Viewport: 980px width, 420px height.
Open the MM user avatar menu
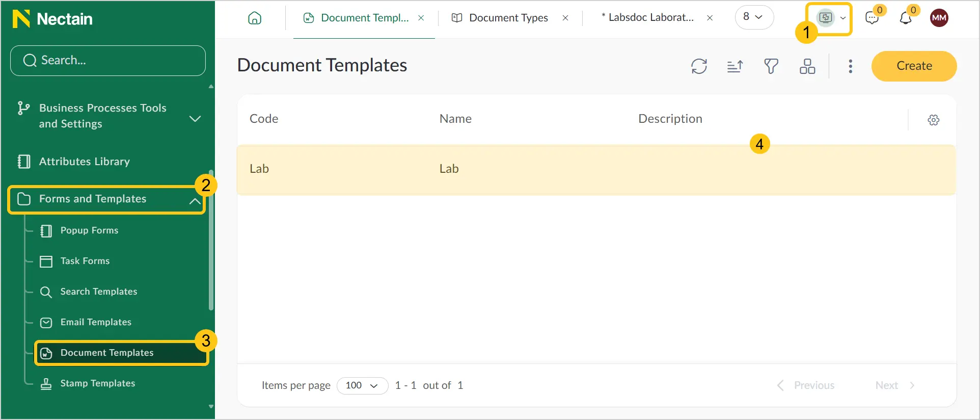click(x=939, y=18)
